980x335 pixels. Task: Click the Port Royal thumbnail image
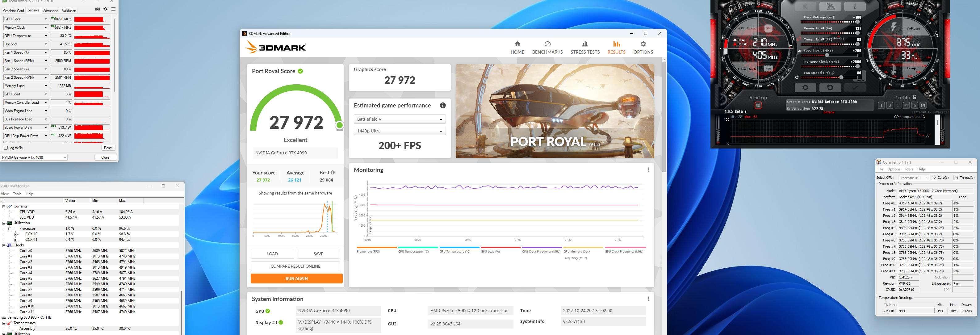click(555, 111)
